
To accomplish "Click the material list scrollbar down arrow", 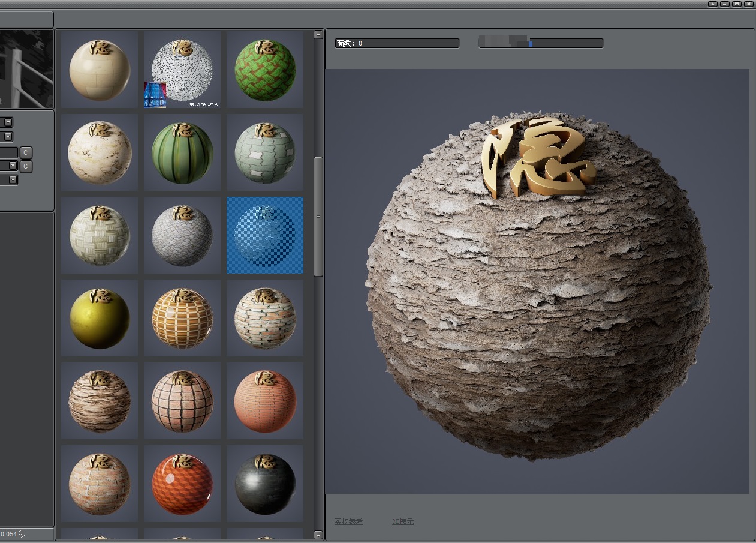I will click(318, 535).
